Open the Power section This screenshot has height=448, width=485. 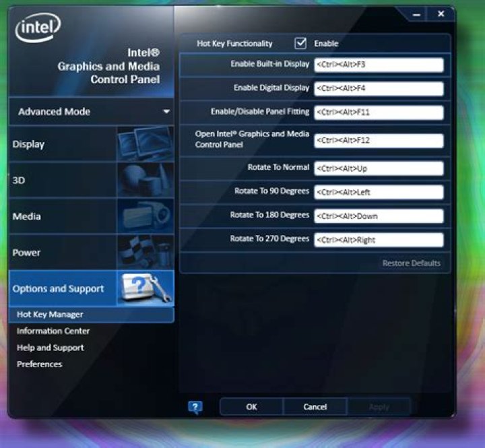(91, 252)
